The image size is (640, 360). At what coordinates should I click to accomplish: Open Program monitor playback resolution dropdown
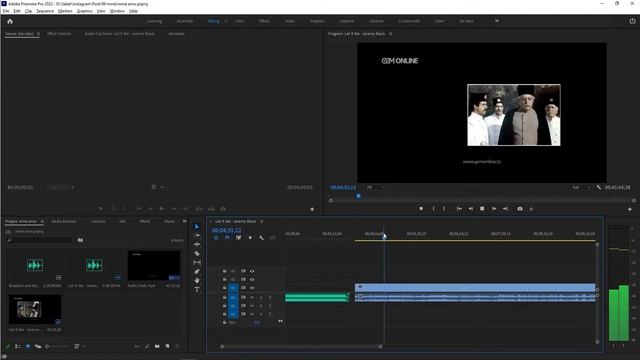click(x=581, y=187)
